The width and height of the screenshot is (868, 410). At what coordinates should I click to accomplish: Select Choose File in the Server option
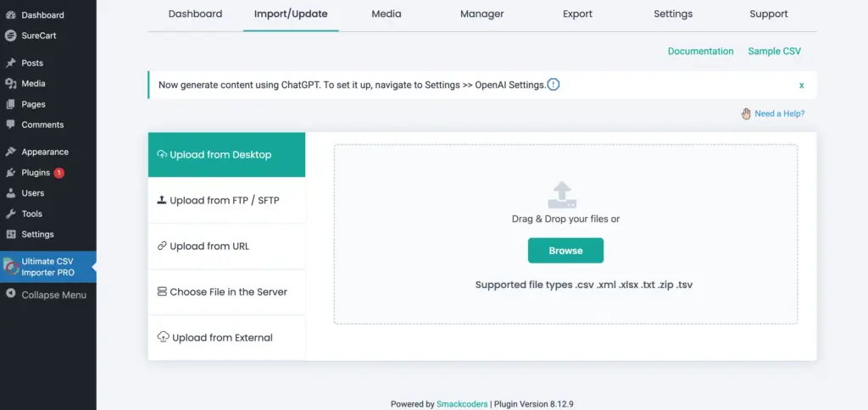[227, 291]
